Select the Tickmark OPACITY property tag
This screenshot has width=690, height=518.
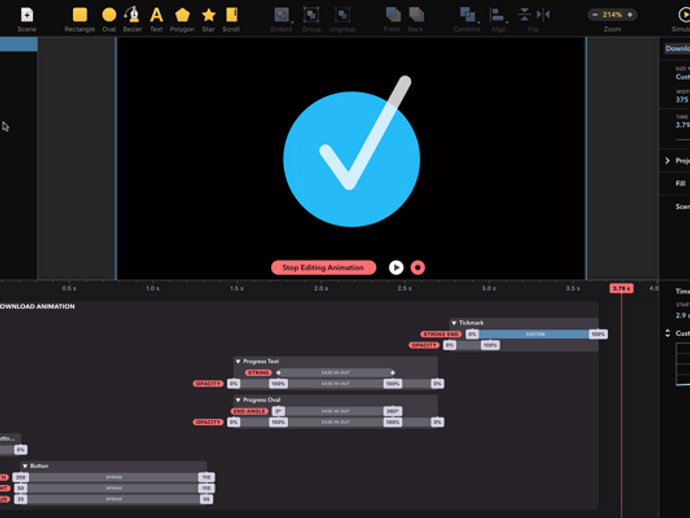[424, 345]
